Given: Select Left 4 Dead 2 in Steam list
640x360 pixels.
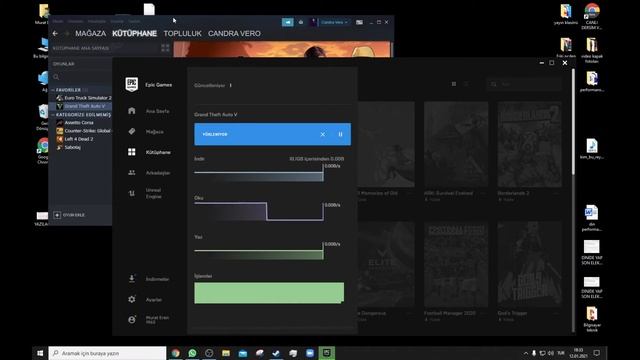Looking at the screenshot, I should [x=78, y=139].
